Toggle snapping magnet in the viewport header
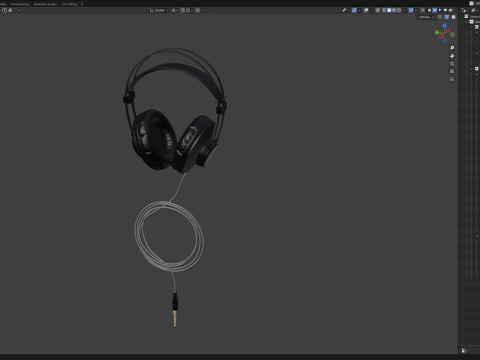The width and height of the screenshot is (480, 360). point(182,10)
